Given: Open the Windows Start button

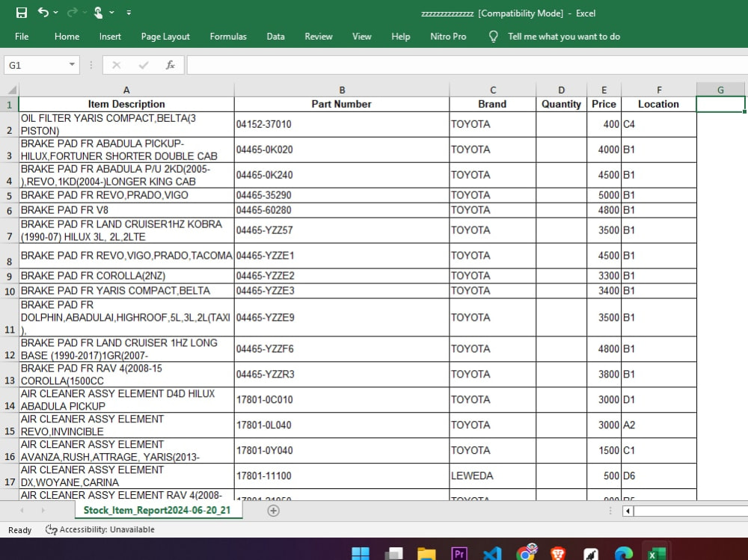Looking at the screenshot, I should click(x=361, y=553).
